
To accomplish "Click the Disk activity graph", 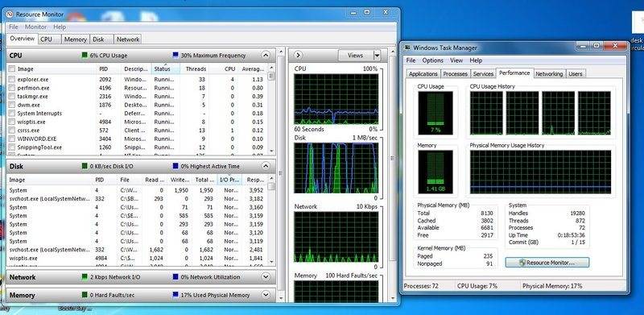I will (x=336, y=168).
